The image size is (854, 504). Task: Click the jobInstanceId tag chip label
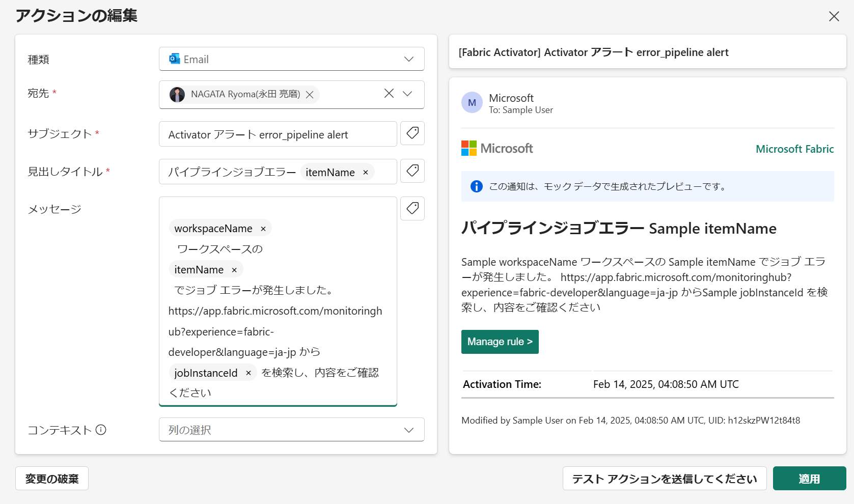pyautogui.click(x=206, y=373)
